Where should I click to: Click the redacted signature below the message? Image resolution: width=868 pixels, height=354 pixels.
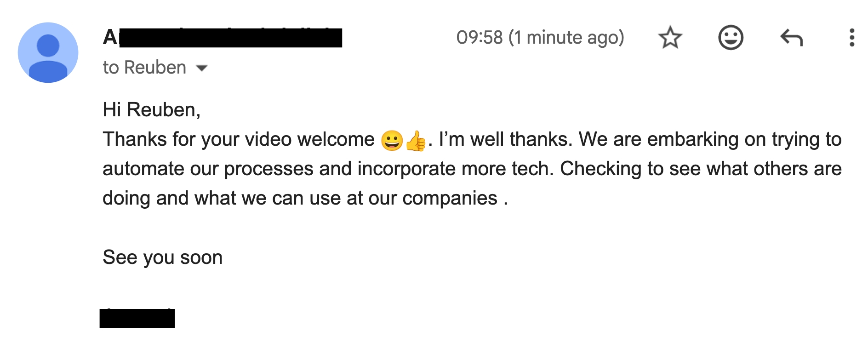(x=137, y=318)
